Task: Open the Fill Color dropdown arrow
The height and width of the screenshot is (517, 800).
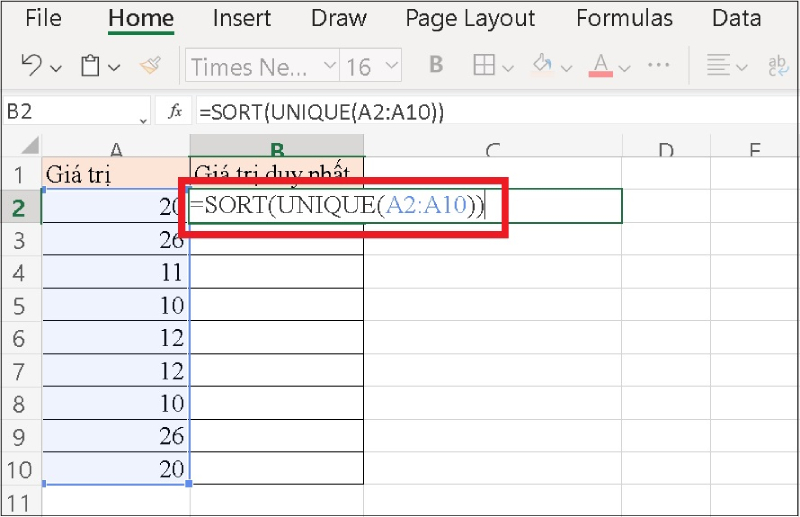Action: click(x=566, y=67)
